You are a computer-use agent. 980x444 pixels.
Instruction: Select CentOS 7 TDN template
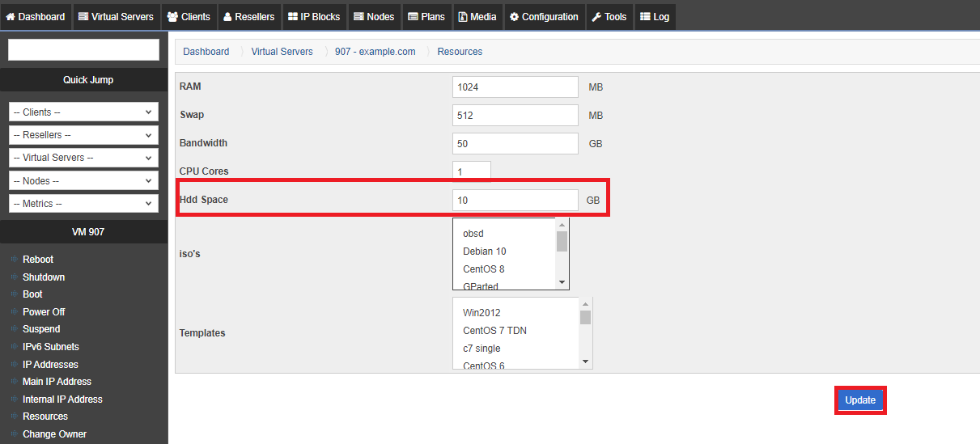coord(494,331)
